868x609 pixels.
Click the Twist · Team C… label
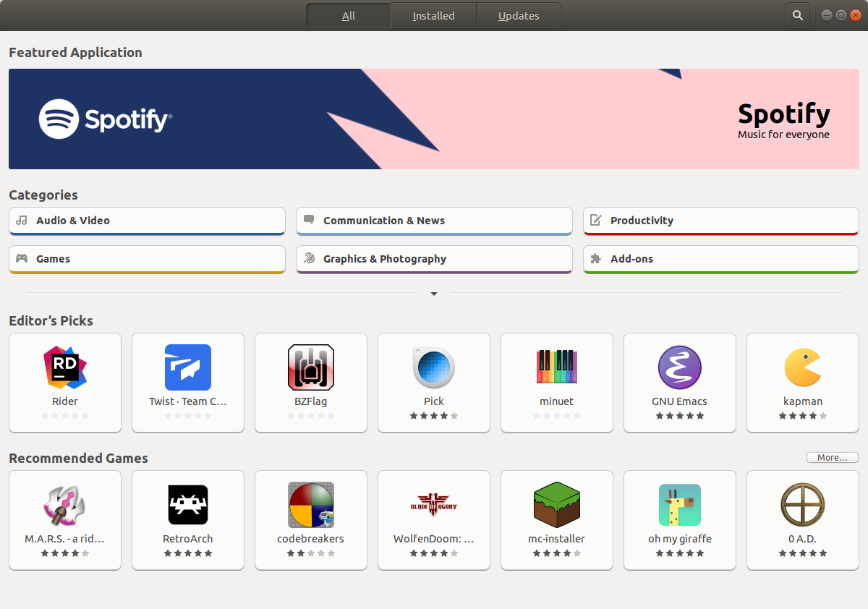188,401
